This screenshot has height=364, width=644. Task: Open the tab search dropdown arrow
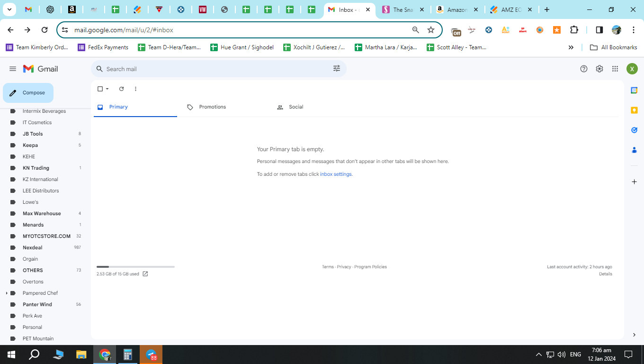click(x=9, y=9)
